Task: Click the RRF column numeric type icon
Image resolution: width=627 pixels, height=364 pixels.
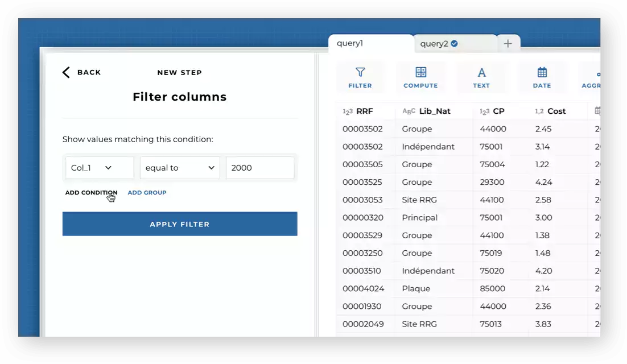Action: (348, 111)
